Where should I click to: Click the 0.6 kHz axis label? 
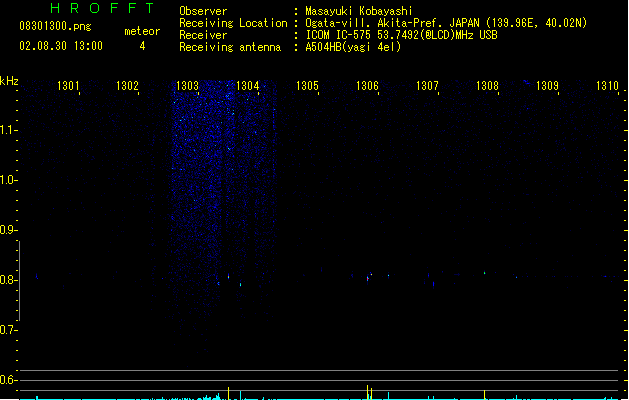[x=8, y=380]
